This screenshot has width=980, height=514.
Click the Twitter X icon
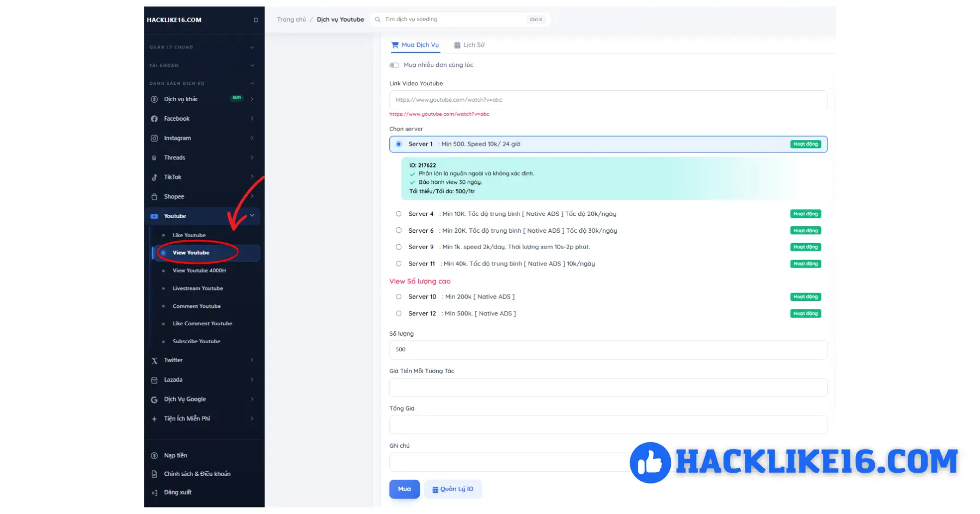[x=154, y=361]
